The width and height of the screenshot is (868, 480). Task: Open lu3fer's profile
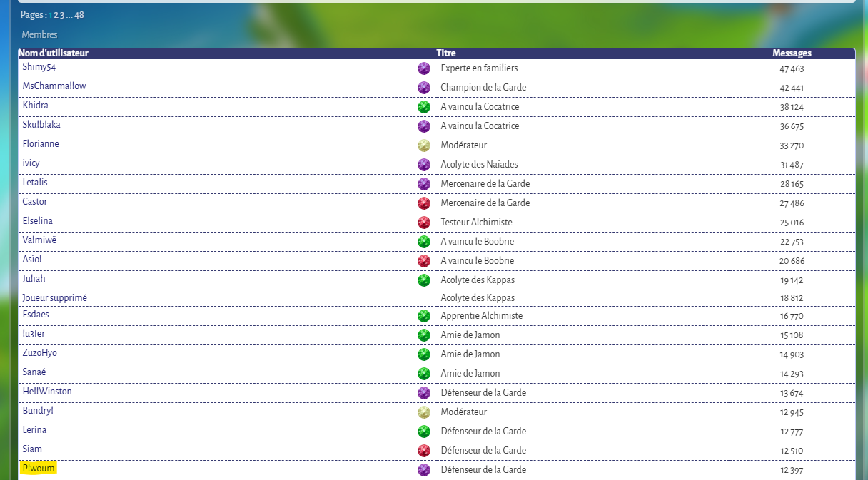[x=34, y=334]
